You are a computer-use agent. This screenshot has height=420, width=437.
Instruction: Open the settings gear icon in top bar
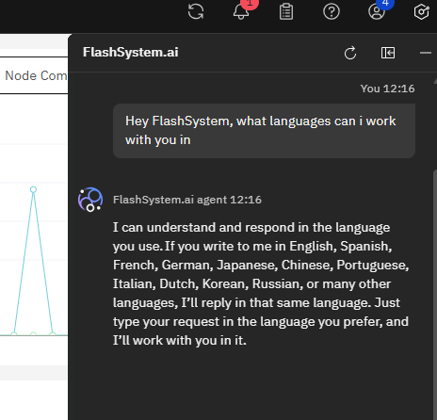(x=421, y=12)
